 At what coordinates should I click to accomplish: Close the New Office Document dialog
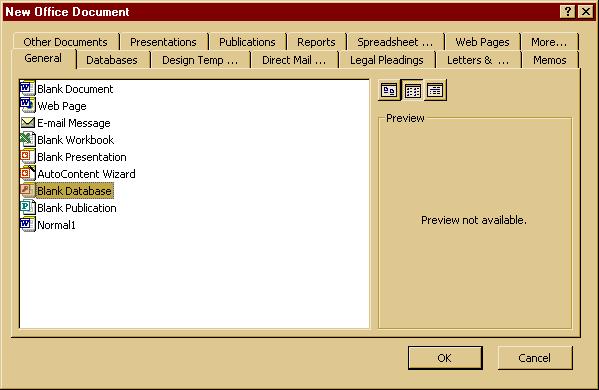point(586,12)
